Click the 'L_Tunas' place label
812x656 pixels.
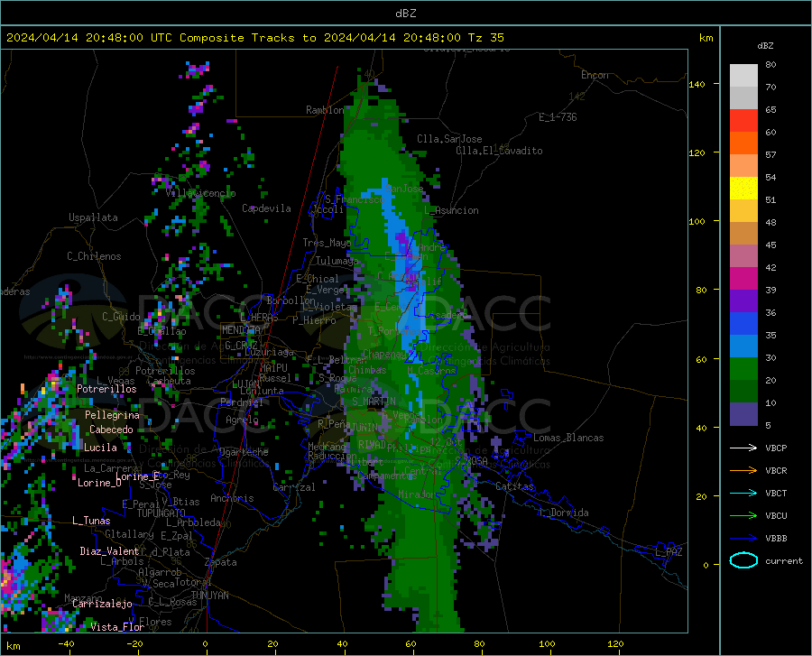point(91,521)
